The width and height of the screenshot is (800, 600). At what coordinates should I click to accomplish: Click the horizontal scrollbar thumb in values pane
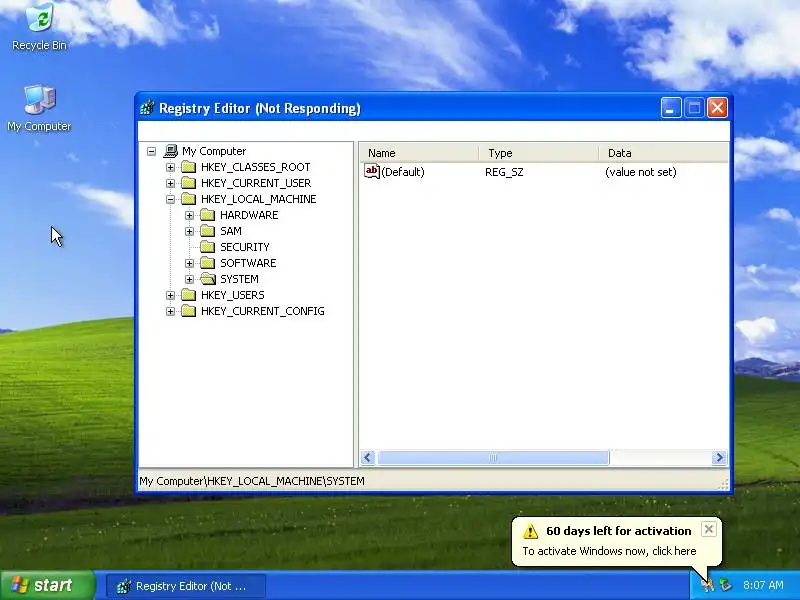[493, 458]
